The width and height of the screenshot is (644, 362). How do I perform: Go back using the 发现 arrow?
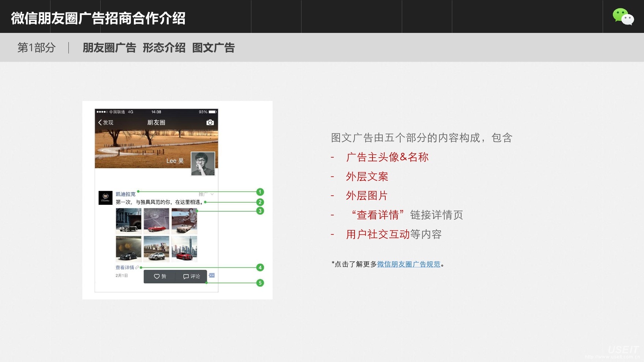[105, 122]
